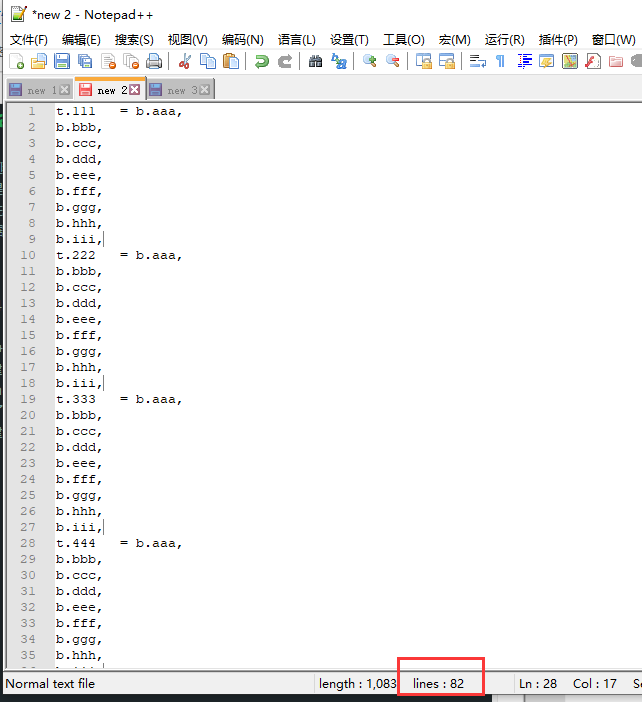Click the "Normal text file" status entry
The width and height of the screenshot is (642, 702).
(50, 684)
